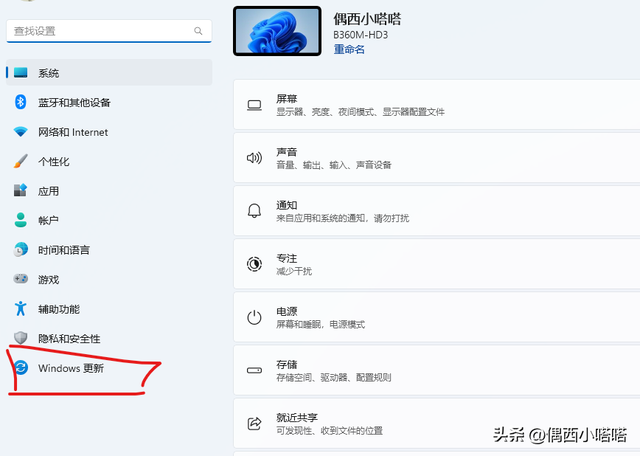
Task: Click the 就近共享 share icon
Action: coord(254,423)
